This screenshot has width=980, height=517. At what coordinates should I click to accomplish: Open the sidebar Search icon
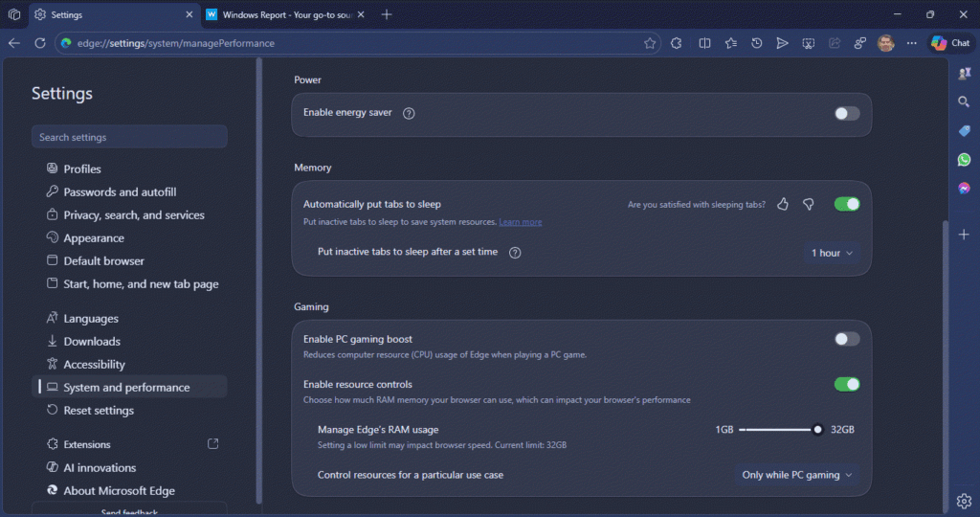coord(964,101)
